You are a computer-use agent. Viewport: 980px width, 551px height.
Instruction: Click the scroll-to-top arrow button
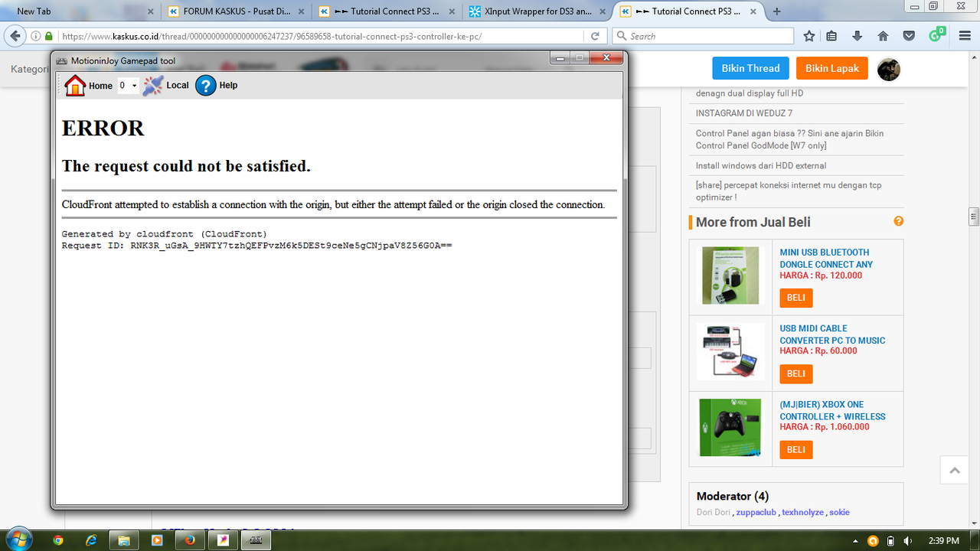click(x=954, y=470)
